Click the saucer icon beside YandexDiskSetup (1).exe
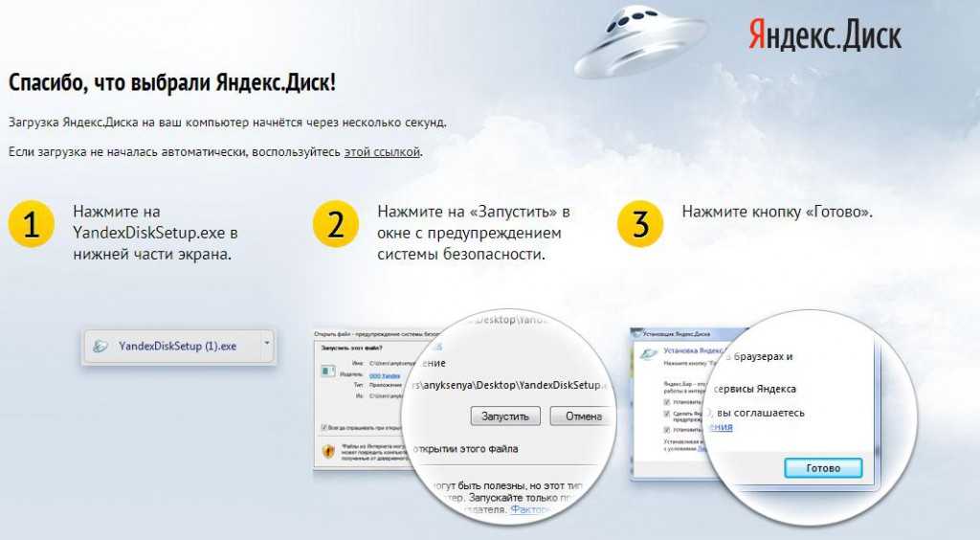The image size is (980, 540). pos(100,347)
